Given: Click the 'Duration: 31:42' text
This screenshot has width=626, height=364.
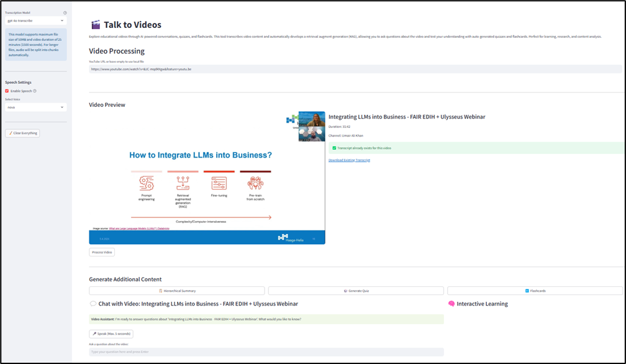Looking at the screenshot, I should (x=339, y=127).
